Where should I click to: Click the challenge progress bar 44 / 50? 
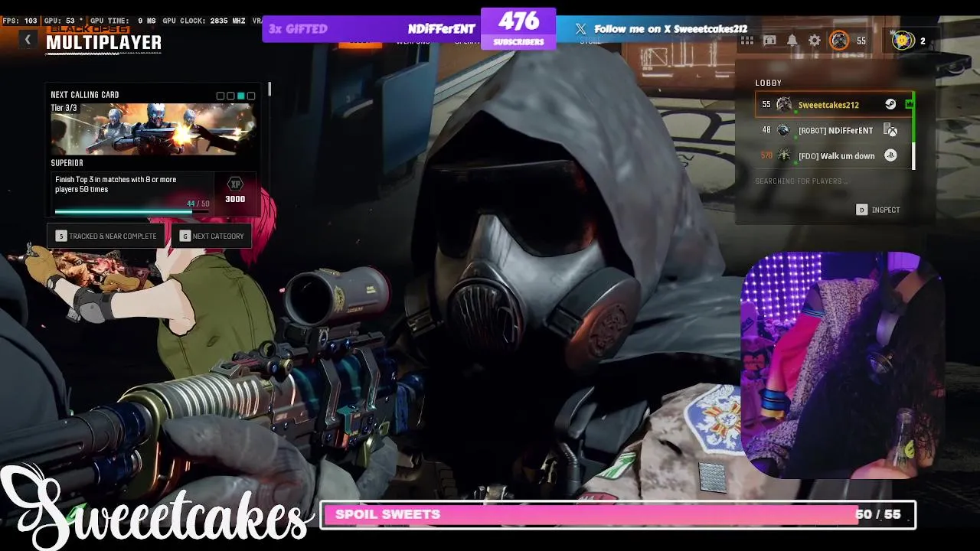[132, 211]
